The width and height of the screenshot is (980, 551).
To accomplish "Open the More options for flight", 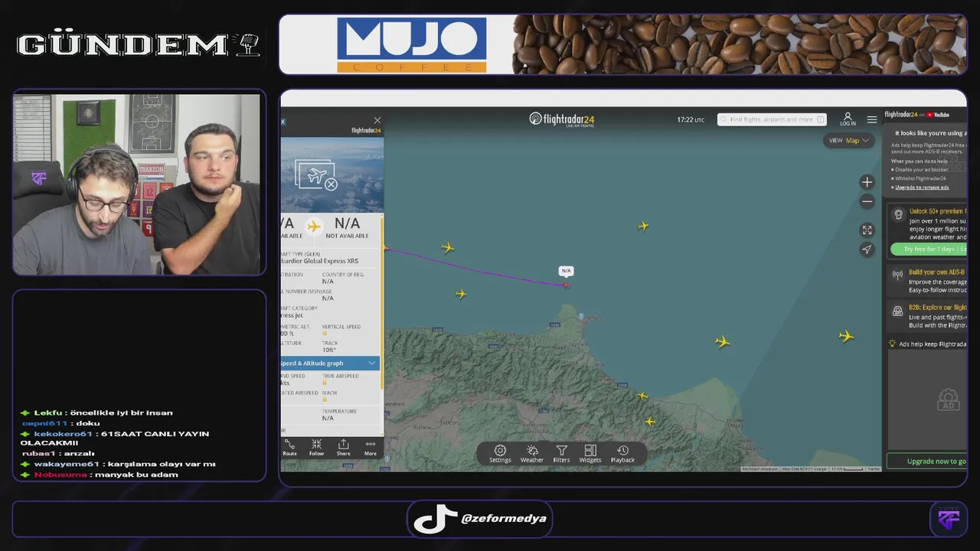I will (371, 448).
